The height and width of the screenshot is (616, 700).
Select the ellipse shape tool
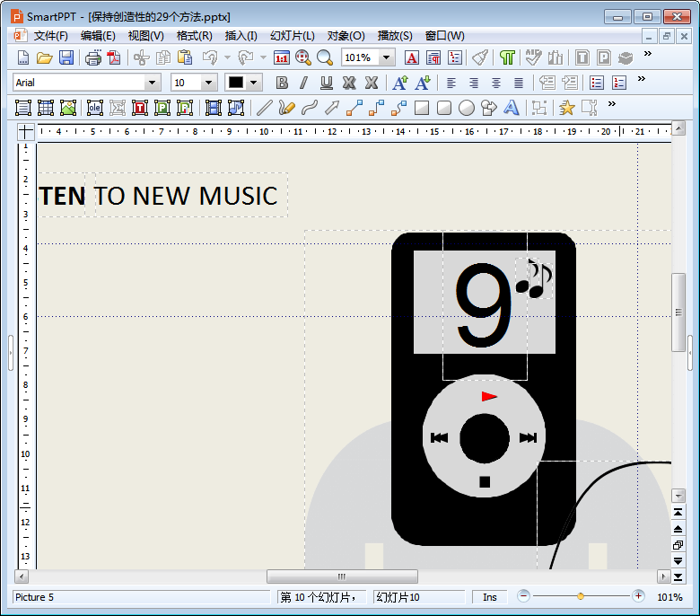tap(467, 109)
